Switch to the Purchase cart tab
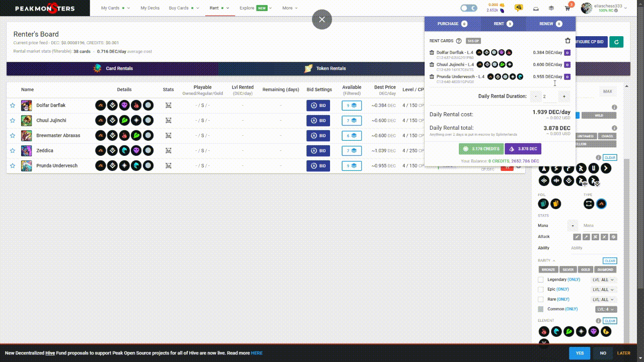The height and width of the screenshot is (362, 644). coord(452,24)
